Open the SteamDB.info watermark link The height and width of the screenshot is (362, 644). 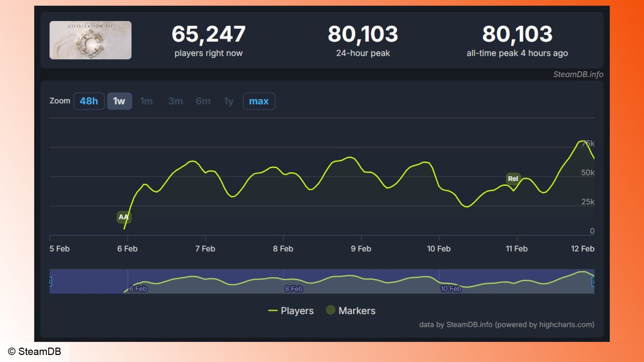pyautogui.click(x=578, y=74)
